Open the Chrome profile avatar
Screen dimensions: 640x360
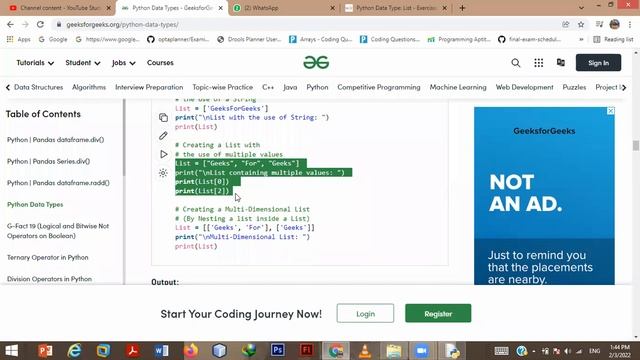[x=615, y=24]
